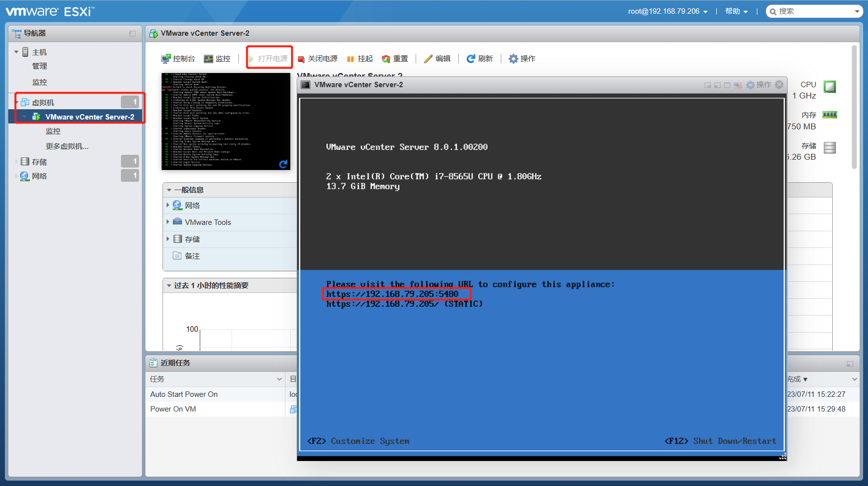The image size is (868, 486).
Task: Click the recent tasks panel minimize icon
Action: [850, 364]
